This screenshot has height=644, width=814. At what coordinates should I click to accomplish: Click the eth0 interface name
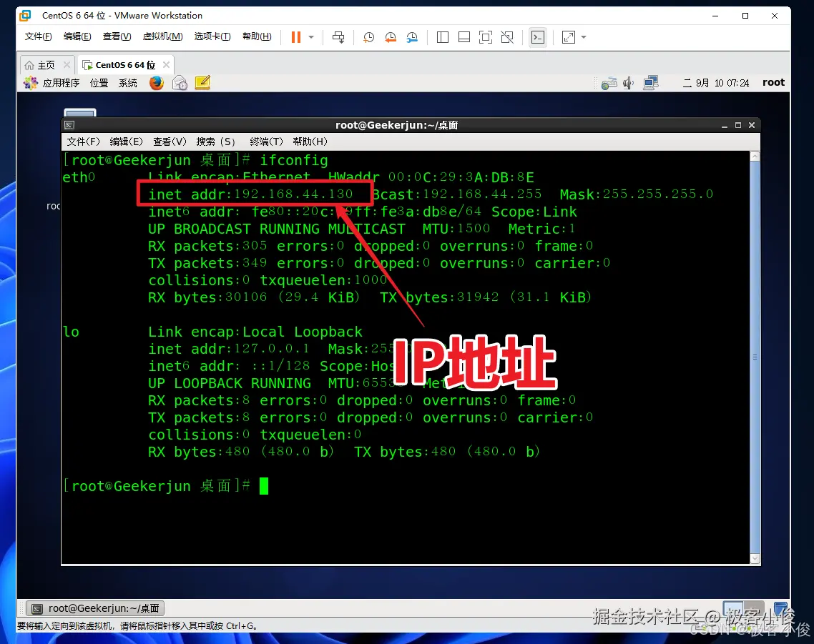[79, 177]
